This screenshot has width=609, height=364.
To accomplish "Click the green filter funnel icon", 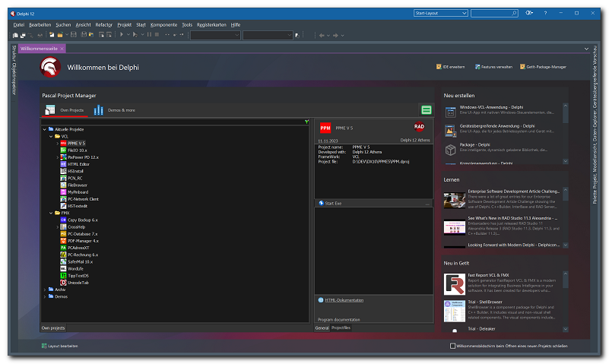I will pyautogui.click(x=307, y=122).
